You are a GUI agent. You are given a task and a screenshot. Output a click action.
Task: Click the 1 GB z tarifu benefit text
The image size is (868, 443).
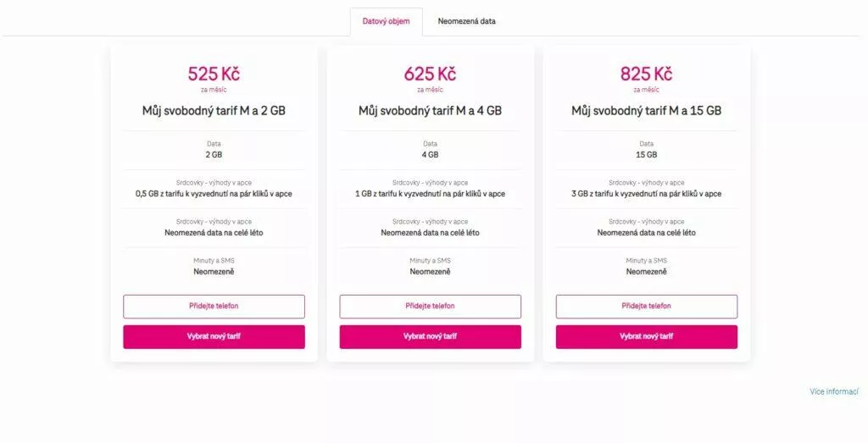pos(430,193)
